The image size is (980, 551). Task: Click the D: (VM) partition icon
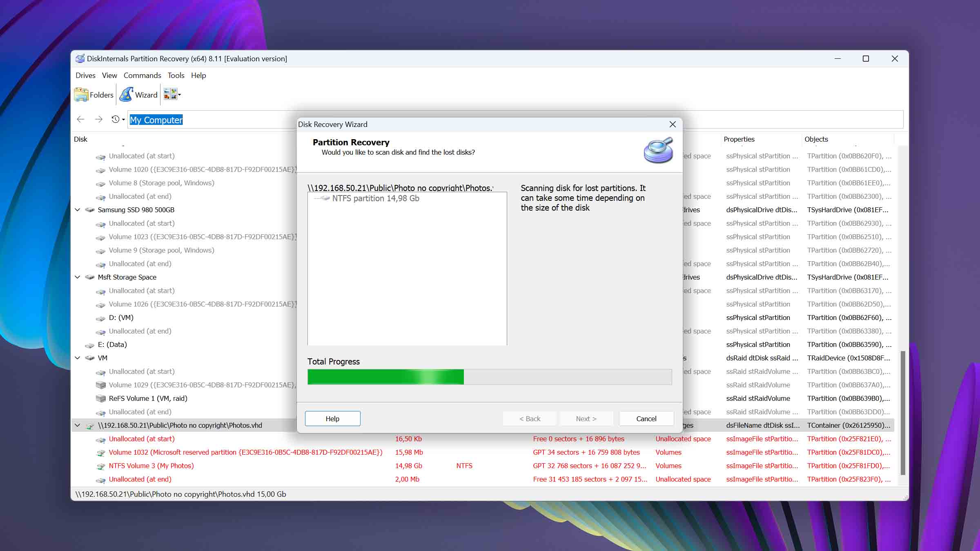100,318
